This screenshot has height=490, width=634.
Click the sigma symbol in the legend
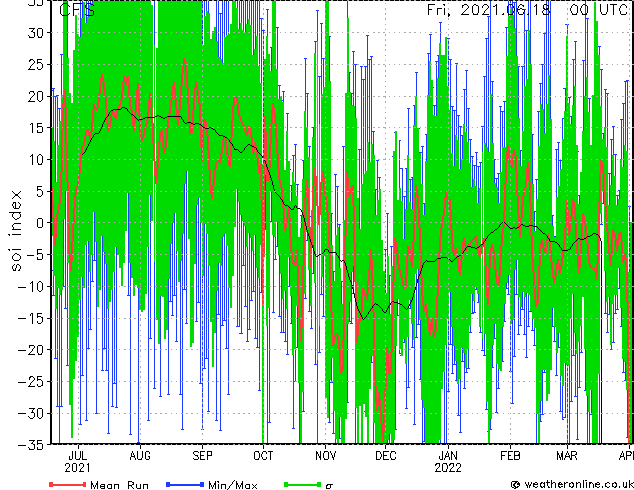point(329,486)
